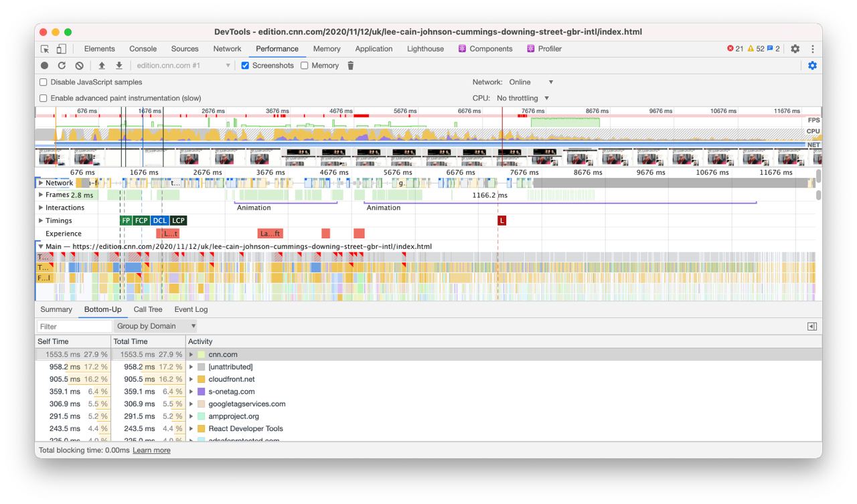Open the Group by Domain dropdown
The image size is (857, 504).
point(155,327)
